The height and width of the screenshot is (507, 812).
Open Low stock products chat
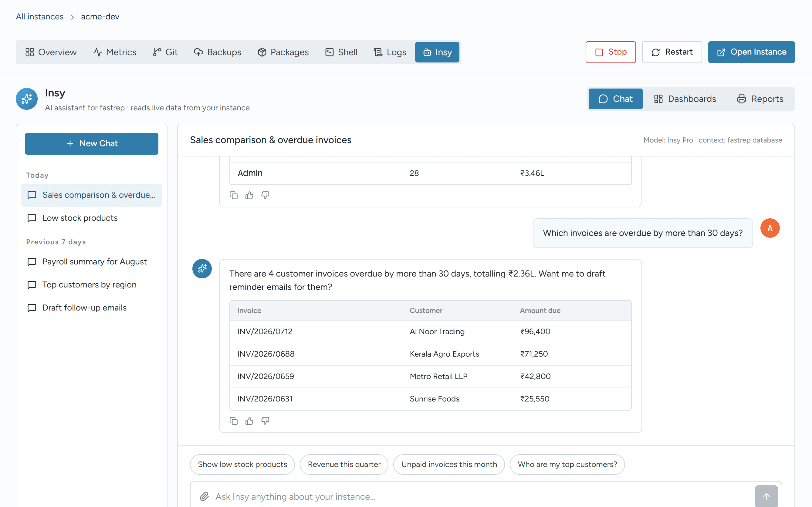(x=92, y=218)
